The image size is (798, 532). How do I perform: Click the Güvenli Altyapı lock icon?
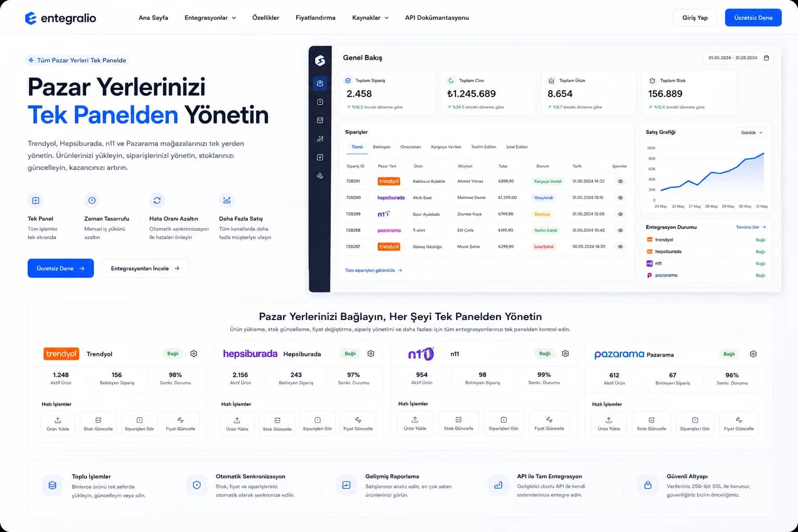click(648, 485)
